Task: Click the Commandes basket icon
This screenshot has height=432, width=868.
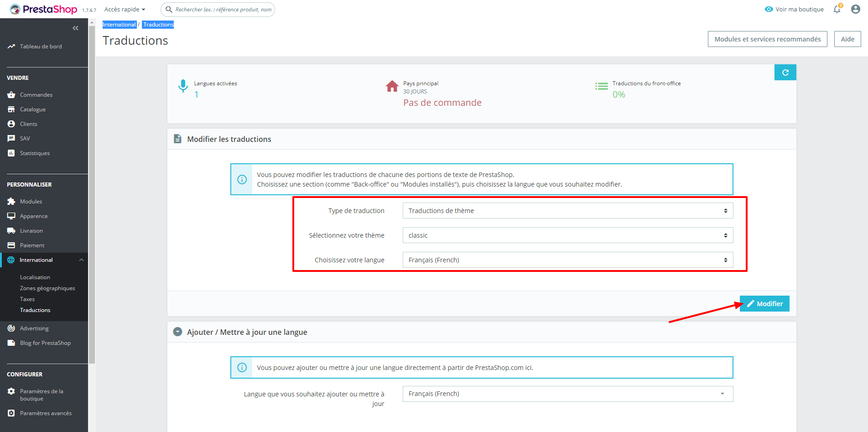Action: (11, 95)
